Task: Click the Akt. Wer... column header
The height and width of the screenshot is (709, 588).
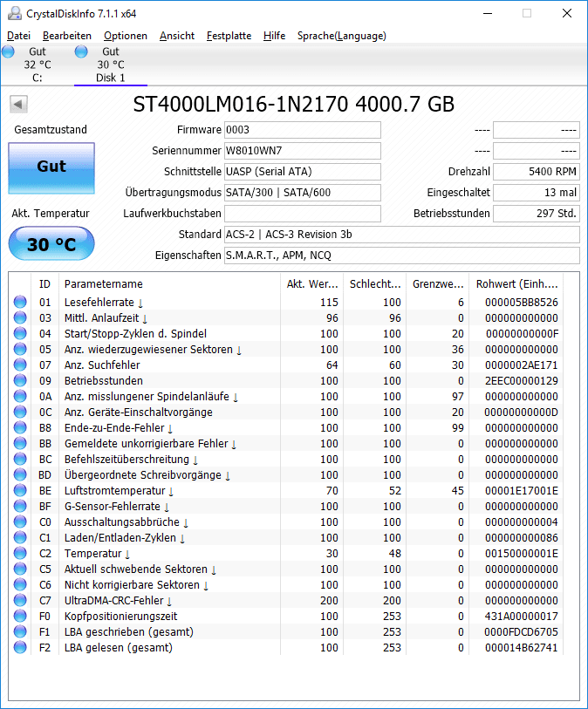Action: click(x=312, y=284)
